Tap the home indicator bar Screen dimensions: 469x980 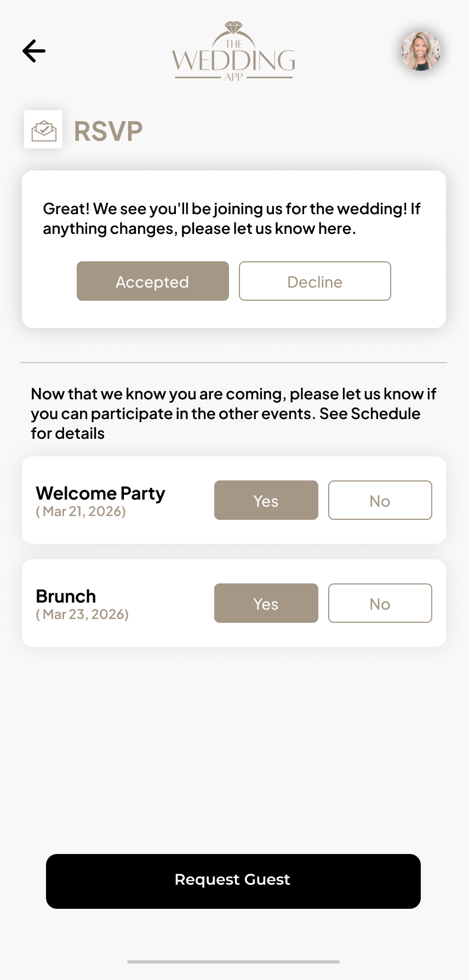233,961
